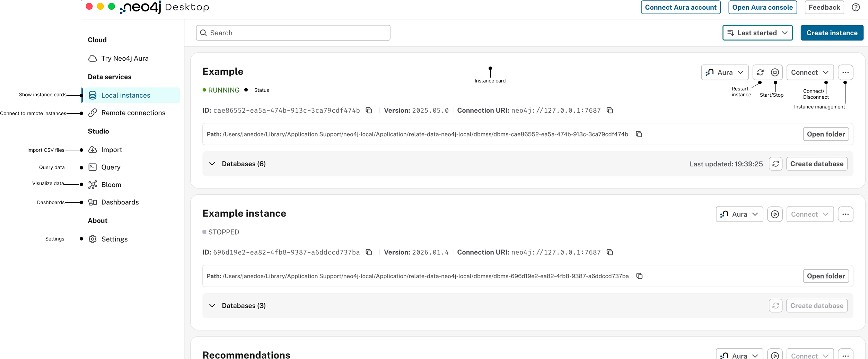Click the RUNNING status label
868x359 pixels.
[224, 90]
